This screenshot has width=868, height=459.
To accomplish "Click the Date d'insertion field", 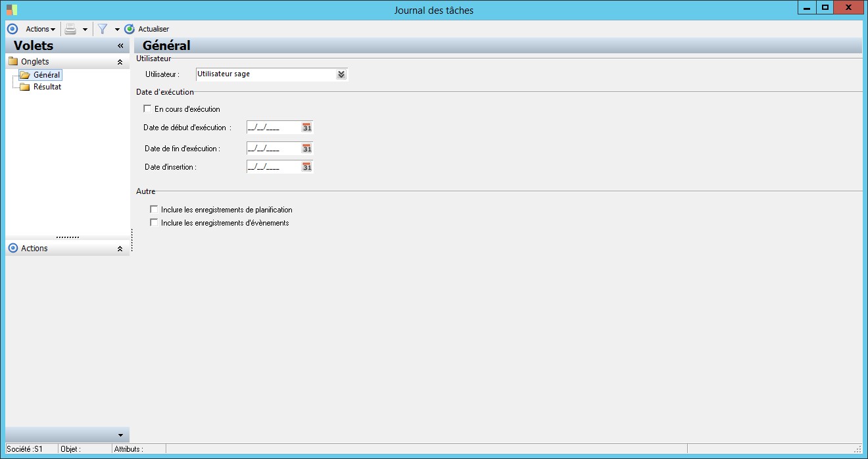I will pyautogui.click(x=274, y=167).
